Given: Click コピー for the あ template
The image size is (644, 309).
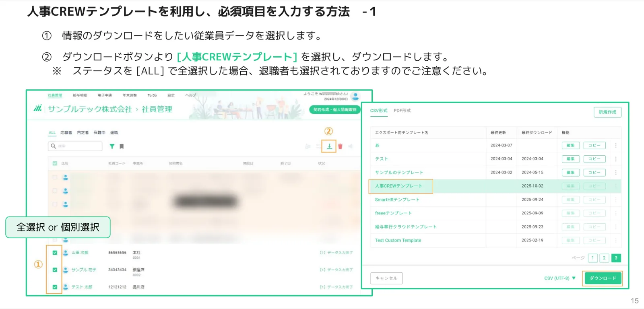Looking at the screenshot, I should (594, 145).
